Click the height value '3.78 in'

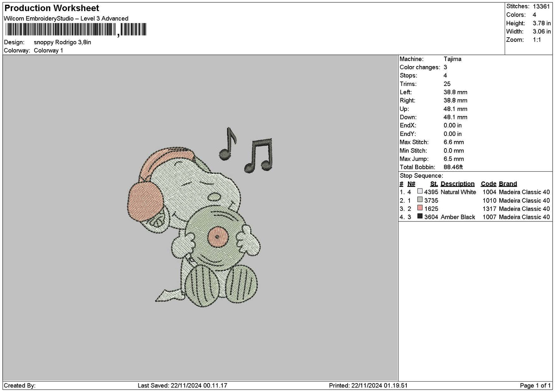click(x=542, y=23)
